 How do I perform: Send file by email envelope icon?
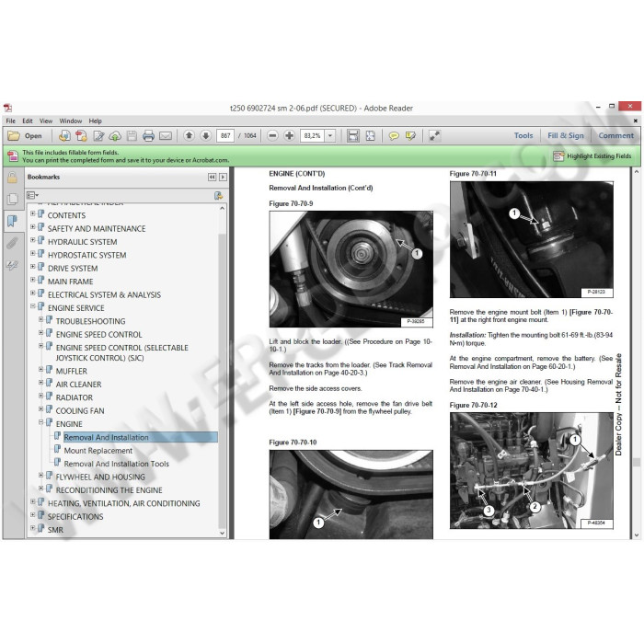(166, 135)
